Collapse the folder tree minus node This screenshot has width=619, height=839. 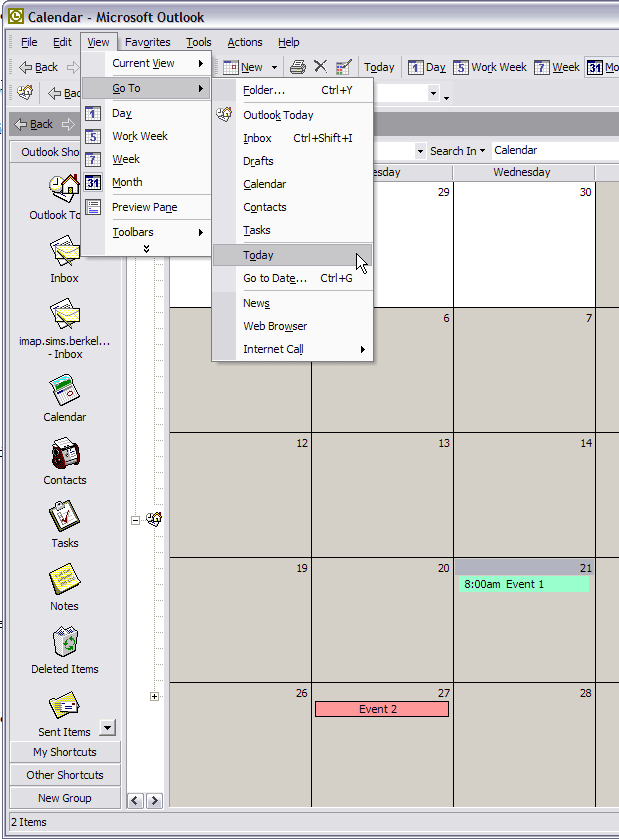pos(135,520)
